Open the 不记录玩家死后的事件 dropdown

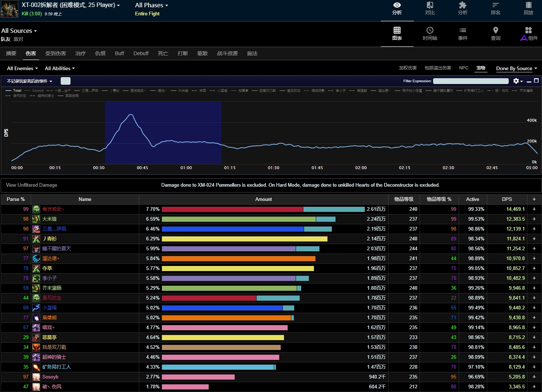tap(30, 81)
